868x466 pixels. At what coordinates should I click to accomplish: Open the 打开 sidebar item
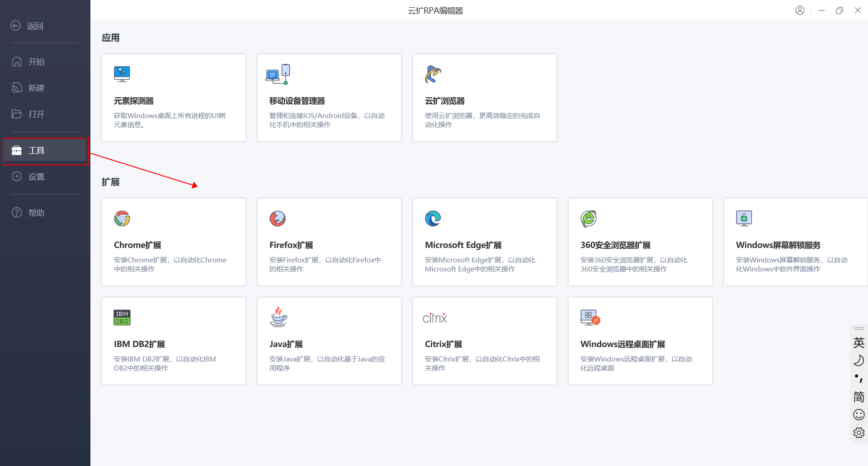click(45, 114)
